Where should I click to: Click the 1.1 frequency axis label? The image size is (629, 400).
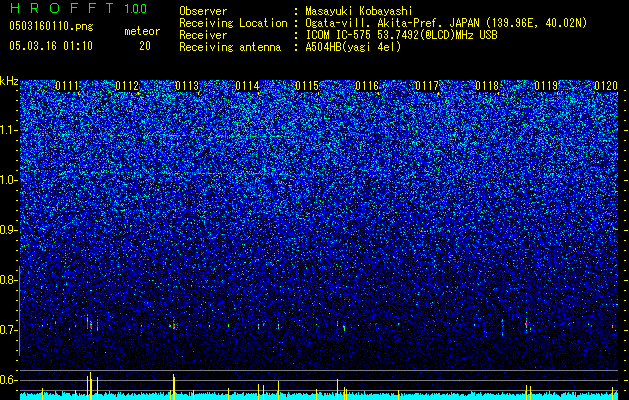(x=6, y=130)
